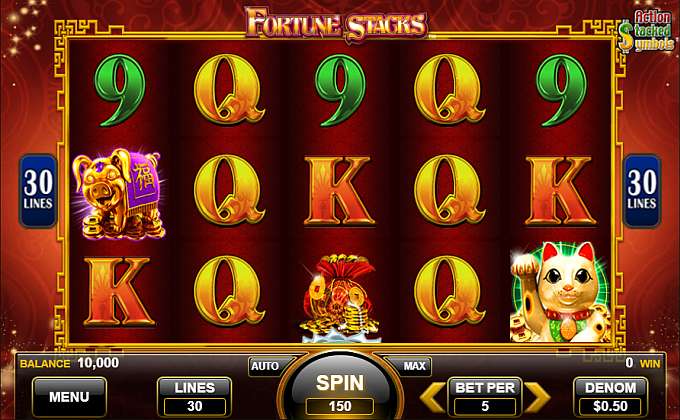The height and width of the screenshot is (420, 680).
Task: Click the Fortune Stacks title logo
Action: [x=337, y=24]
